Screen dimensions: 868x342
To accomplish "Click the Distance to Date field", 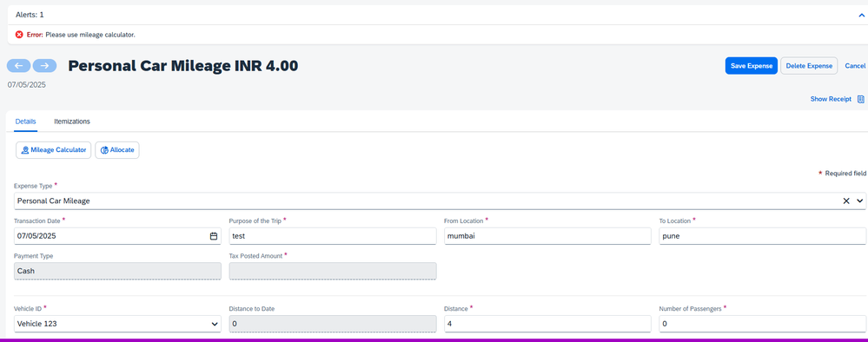I will [333, 324].
